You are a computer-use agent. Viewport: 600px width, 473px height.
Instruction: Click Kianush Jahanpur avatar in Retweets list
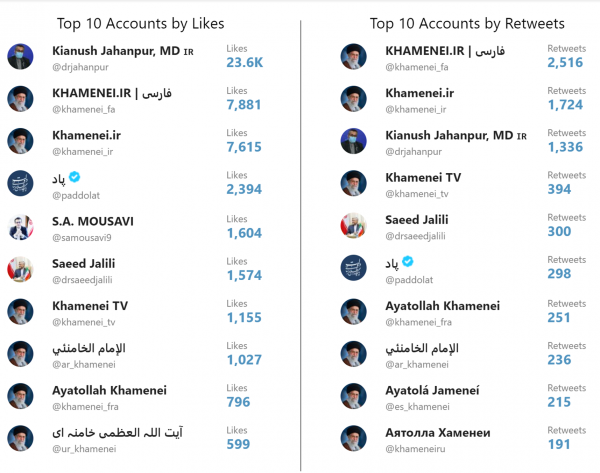[354, 141]
